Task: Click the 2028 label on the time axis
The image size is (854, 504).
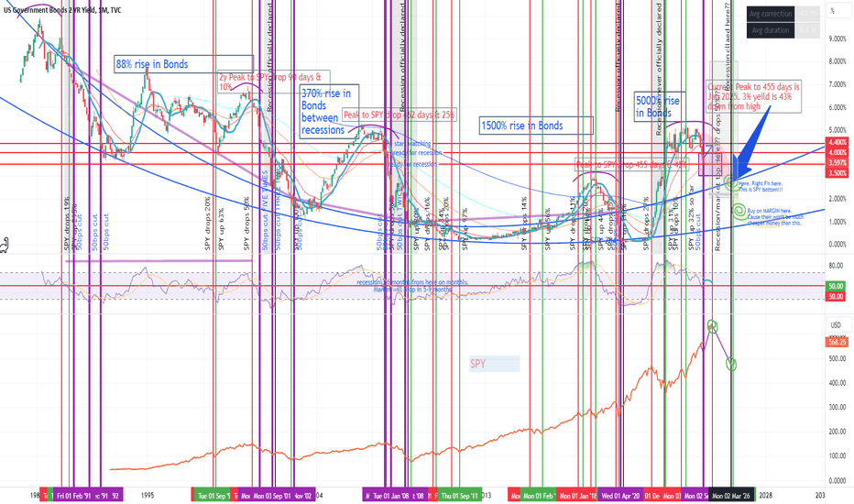Action: tap(765, 495)
